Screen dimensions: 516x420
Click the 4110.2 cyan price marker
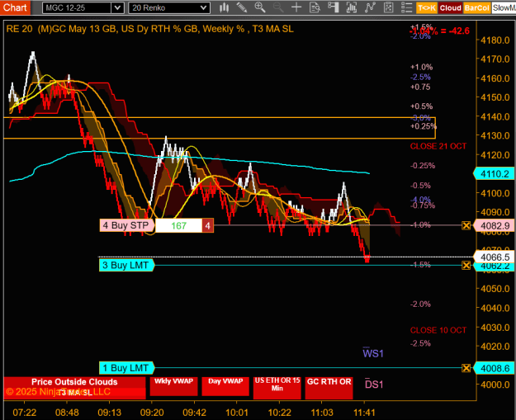point(495,174)
